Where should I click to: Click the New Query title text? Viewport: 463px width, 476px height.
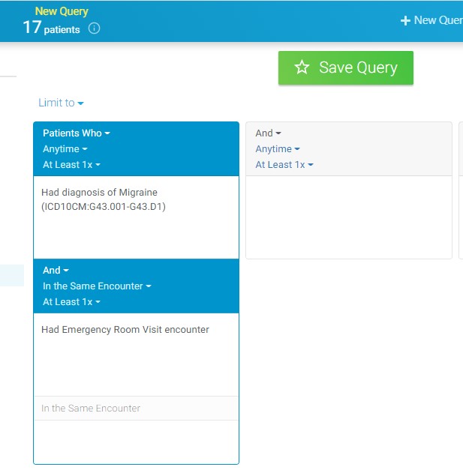point(62,11)
